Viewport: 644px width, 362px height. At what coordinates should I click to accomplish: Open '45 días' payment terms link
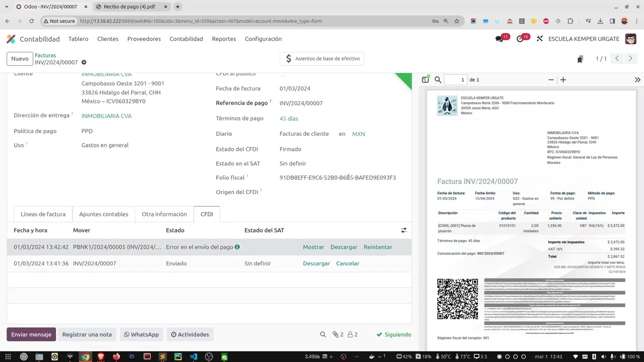289,119
